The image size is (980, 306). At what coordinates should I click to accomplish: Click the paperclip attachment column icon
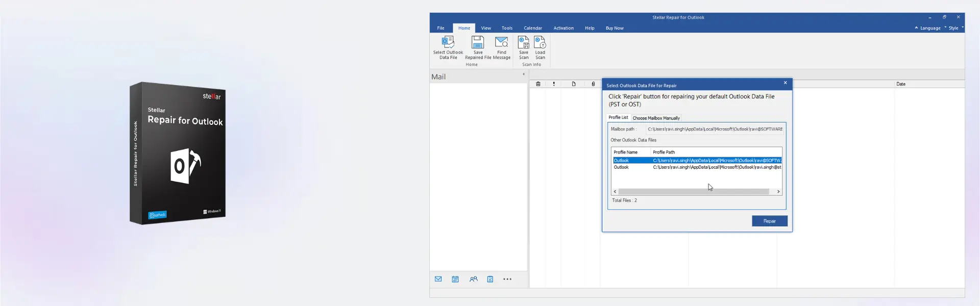(593, 84)
